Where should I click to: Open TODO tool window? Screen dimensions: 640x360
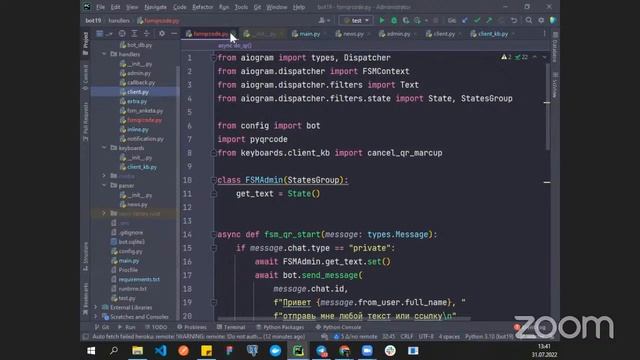pyautogui.click(x=156, y=327)
